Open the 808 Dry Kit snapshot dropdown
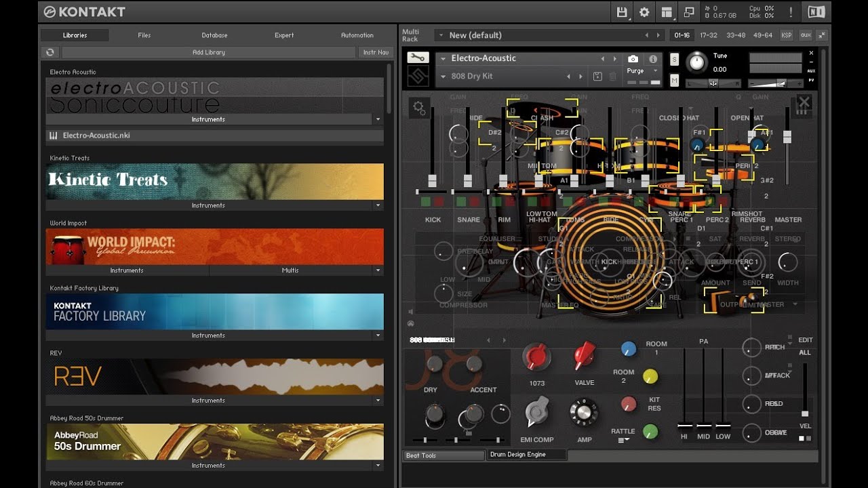This screenshot has width=868, height=488. tap(443, 77)
